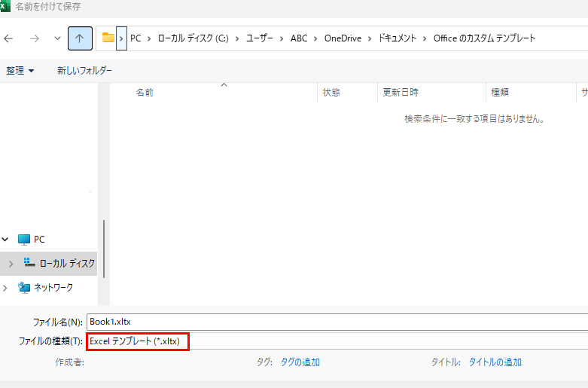Click the Up one level arrow
This screenshot has height=388, width=588.
click(79, 38)
